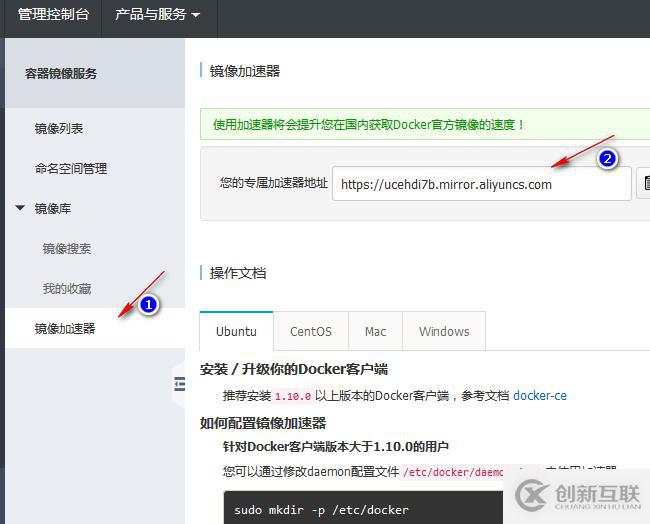Go to 命名空间管理 in the sidebar
This screenshot has width=650, height=524.
(x=71, y=169)
